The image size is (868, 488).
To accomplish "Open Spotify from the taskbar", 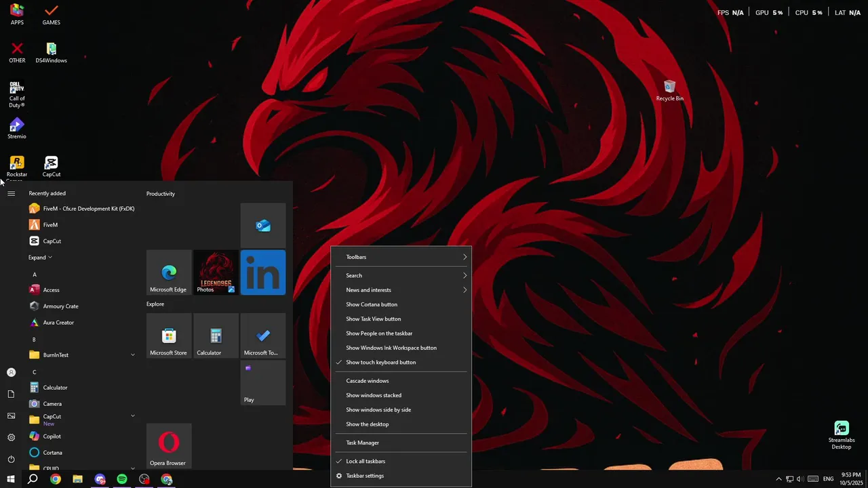I will pos(122,479).
